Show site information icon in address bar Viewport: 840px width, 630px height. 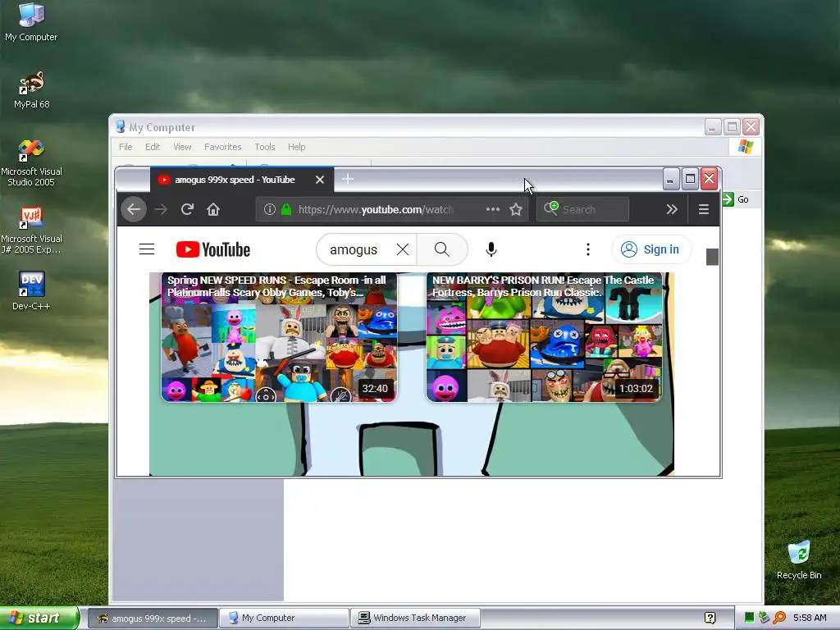(x=269, y=209)
